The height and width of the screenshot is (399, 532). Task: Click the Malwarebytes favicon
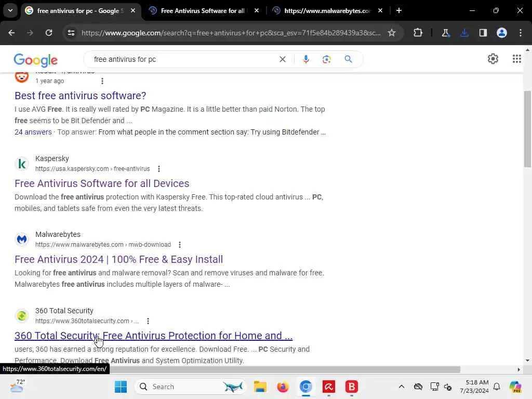(22, 240)
